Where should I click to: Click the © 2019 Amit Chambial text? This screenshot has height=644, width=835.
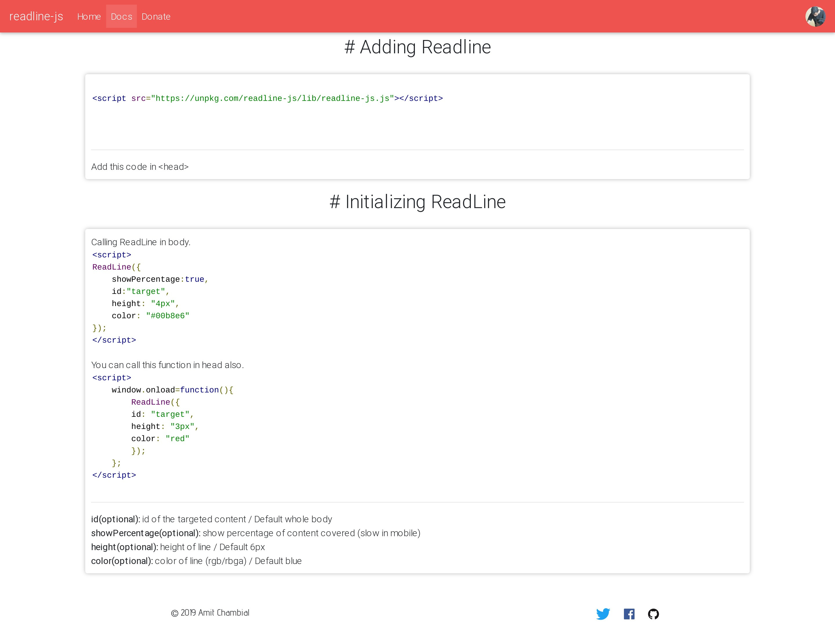coord(210,613)
